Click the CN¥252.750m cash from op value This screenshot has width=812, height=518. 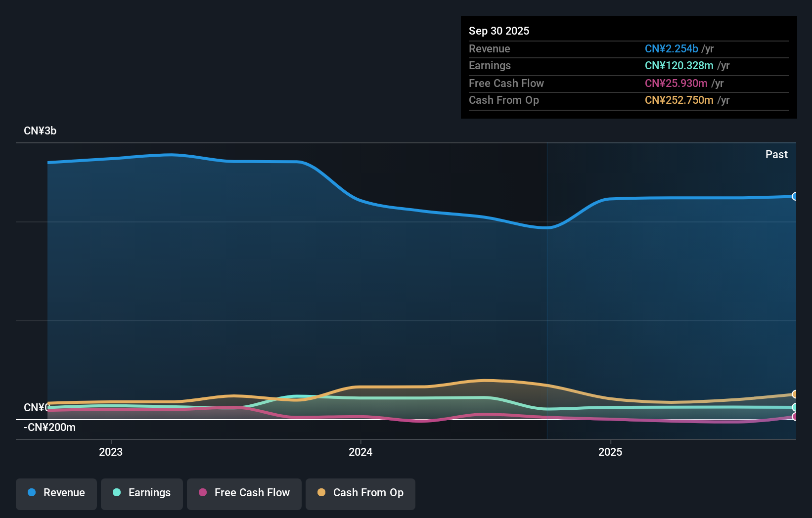679,100
